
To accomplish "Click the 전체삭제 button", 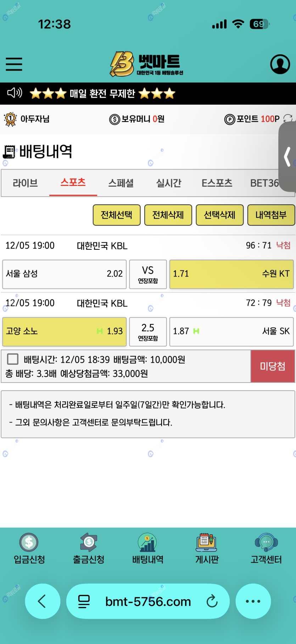I will (168, 215).
